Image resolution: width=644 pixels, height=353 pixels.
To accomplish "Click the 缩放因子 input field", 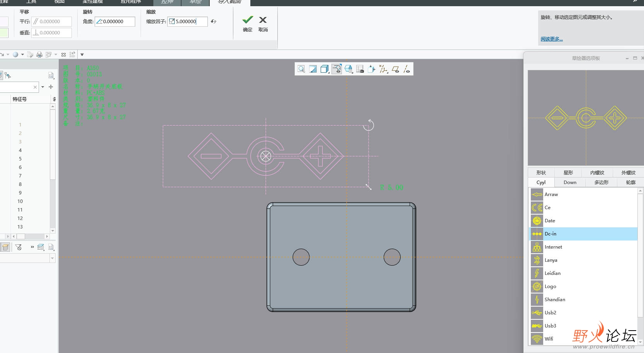I will coord(187,22).
